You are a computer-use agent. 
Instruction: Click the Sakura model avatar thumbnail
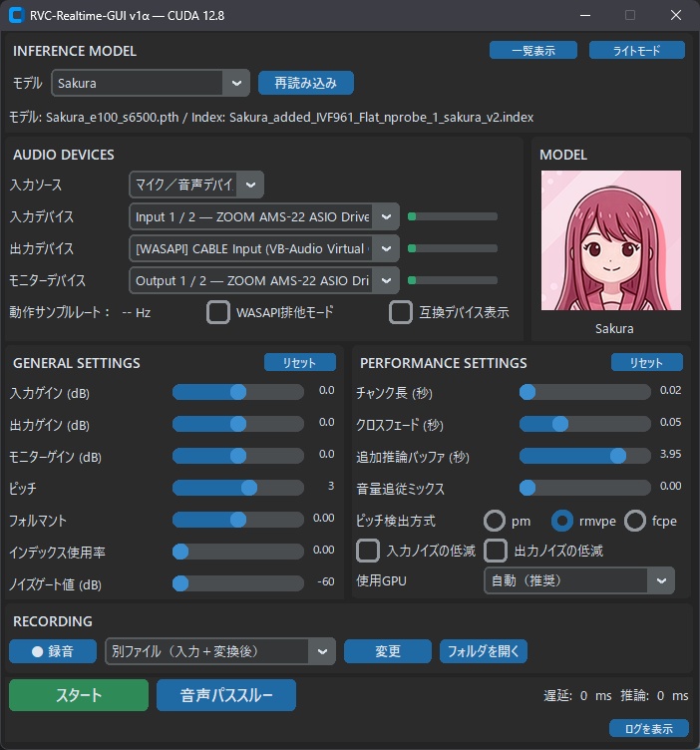point(611,240)
